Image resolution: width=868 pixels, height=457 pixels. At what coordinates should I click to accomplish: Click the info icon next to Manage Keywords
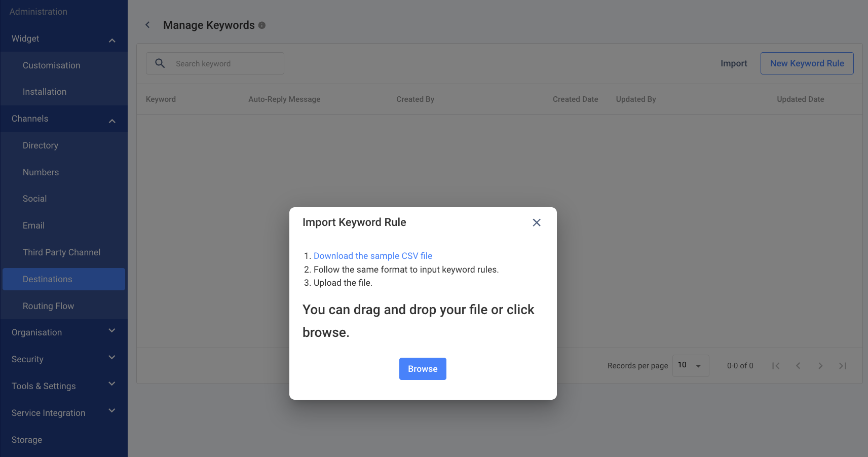pos(262,25)
